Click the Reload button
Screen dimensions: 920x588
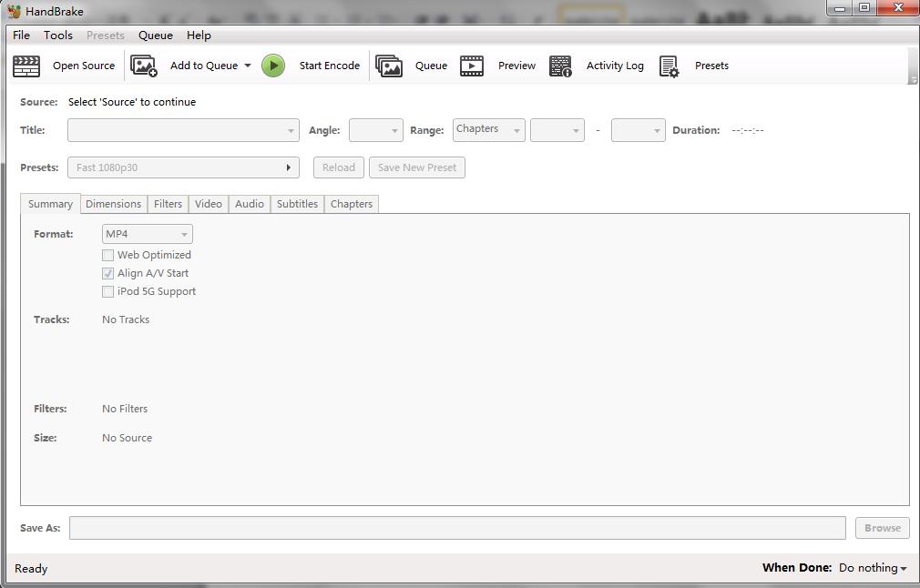[339, 167]
